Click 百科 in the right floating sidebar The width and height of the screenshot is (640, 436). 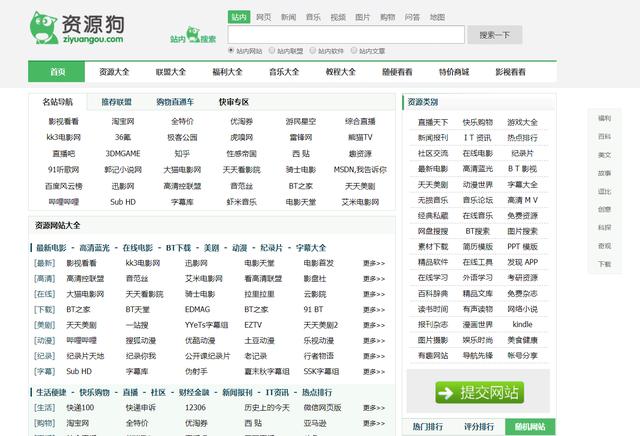(604, 136)
